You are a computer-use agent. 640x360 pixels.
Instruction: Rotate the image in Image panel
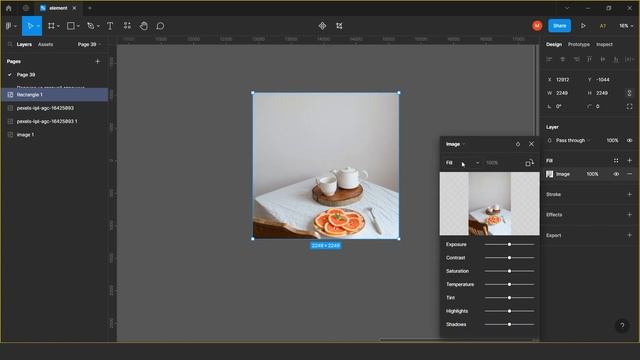point(529,163)
